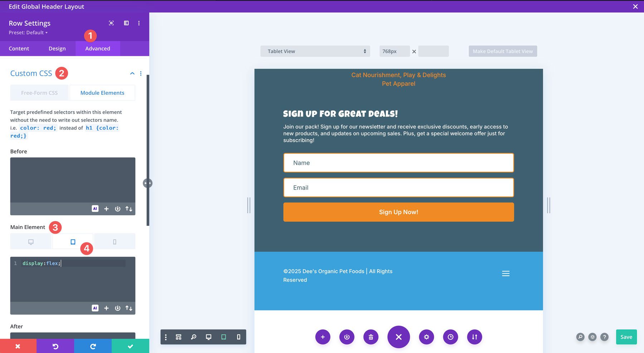Switch to the Content tab

19,48
